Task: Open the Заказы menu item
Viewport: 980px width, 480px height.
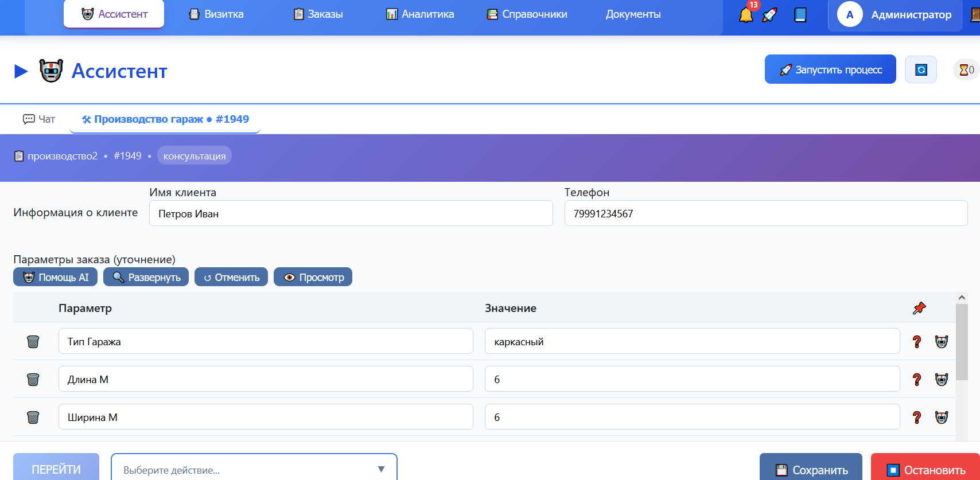Action: (318, 14)
